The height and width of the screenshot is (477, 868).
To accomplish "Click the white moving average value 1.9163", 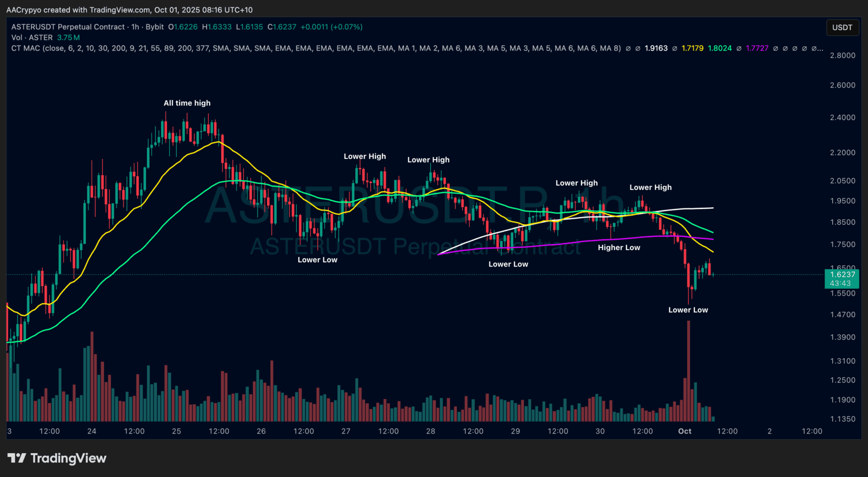I will (x=656, y=48).
